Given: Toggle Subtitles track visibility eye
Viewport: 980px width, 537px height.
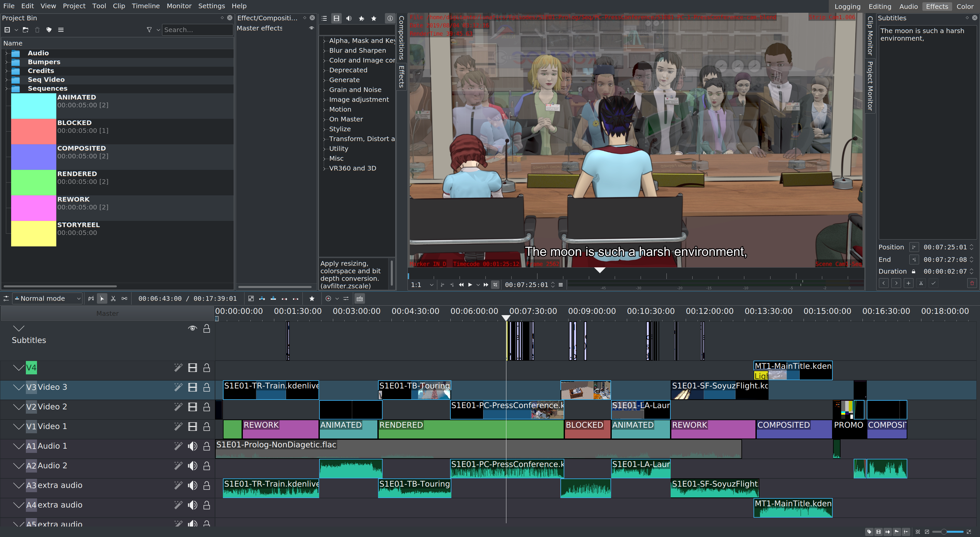Looking at the screenshot, I should point(192,328).
